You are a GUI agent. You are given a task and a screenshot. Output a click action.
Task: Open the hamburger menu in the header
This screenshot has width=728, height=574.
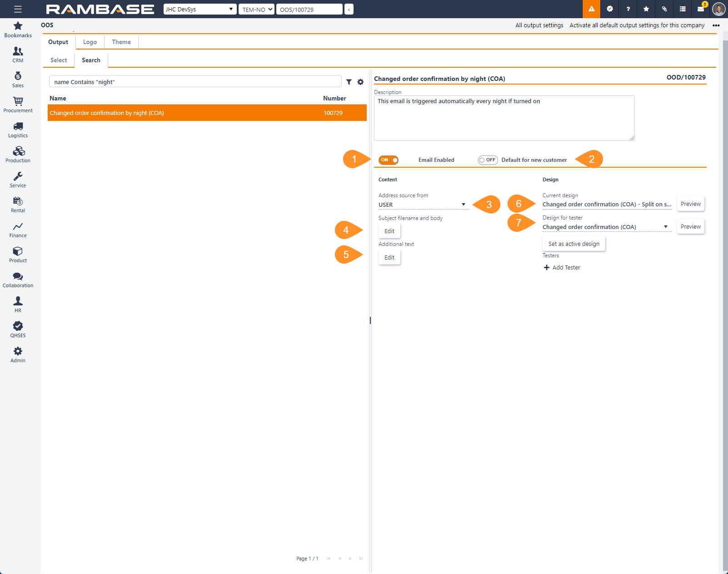tap(18, 9)
